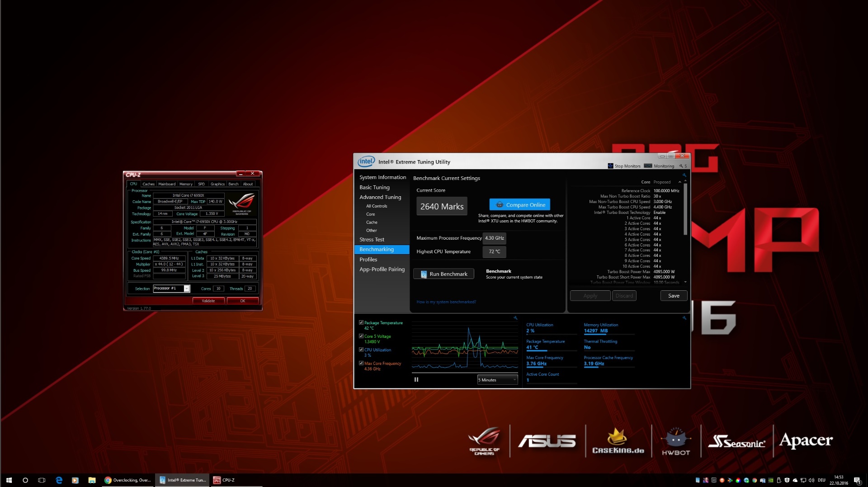Viewport: 868px width, 487px height.
Task: Click Save button in XTU
Action: (x=674, y=296)
